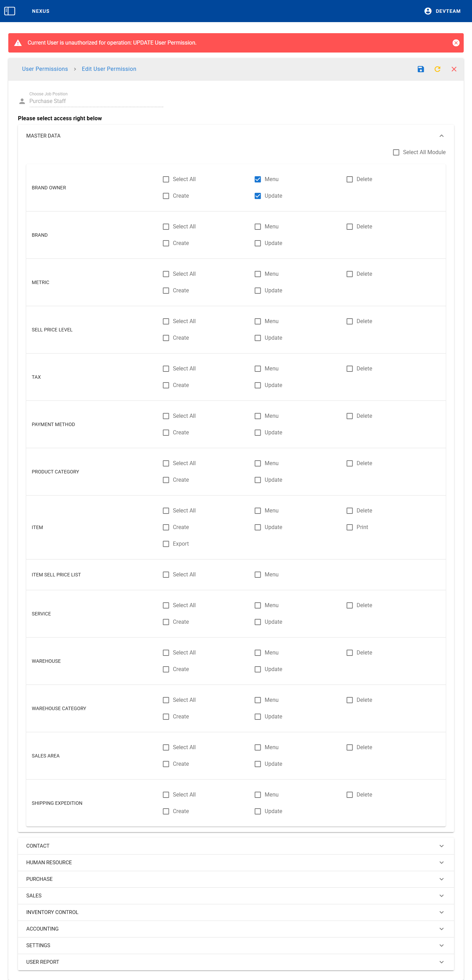Expand the PURCHASE module panel
472x980 pixels.
click(x=441, y=879)
